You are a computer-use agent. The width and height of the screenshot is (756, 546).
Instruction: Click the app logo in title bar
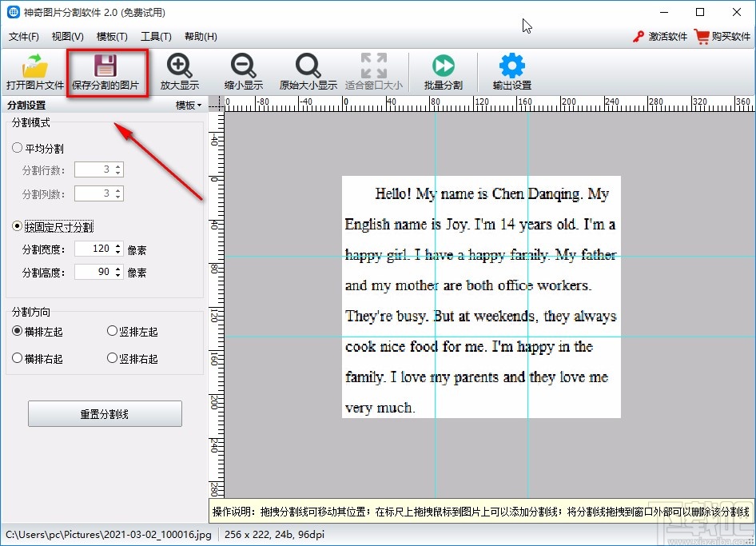click(x=13, y=12)
